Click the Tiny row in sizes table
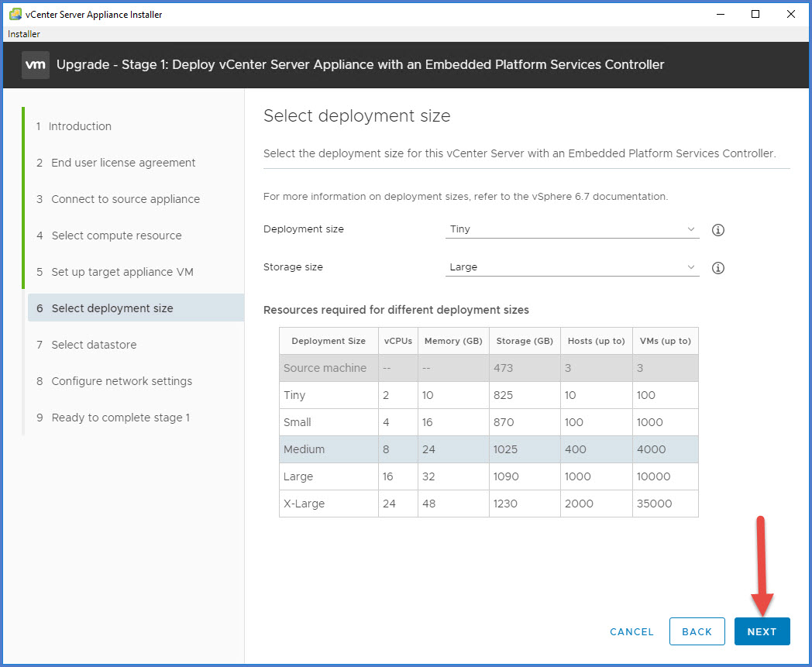Image resolution: width=812 pixels, height=667 pixels. 488,395
